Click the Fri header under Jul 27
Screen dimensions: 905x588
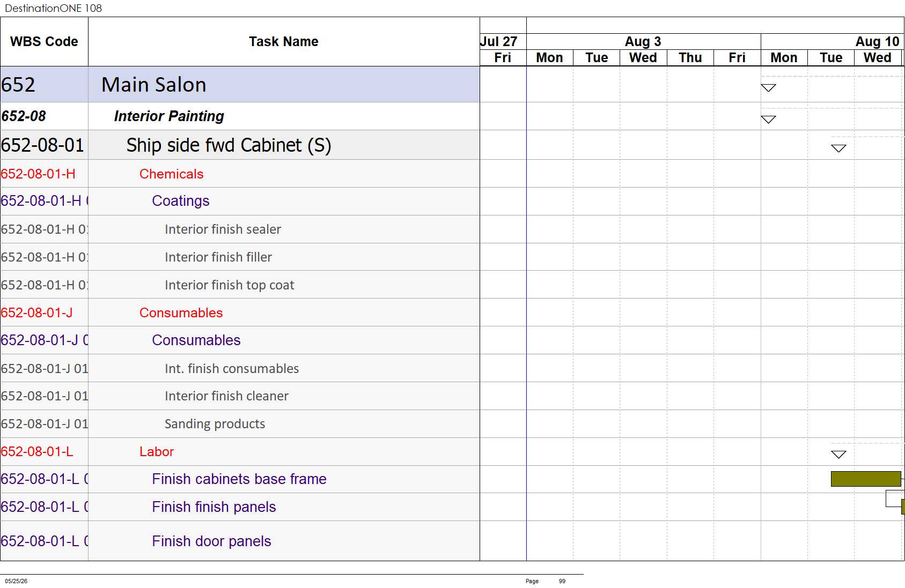(x=503, y=58)
